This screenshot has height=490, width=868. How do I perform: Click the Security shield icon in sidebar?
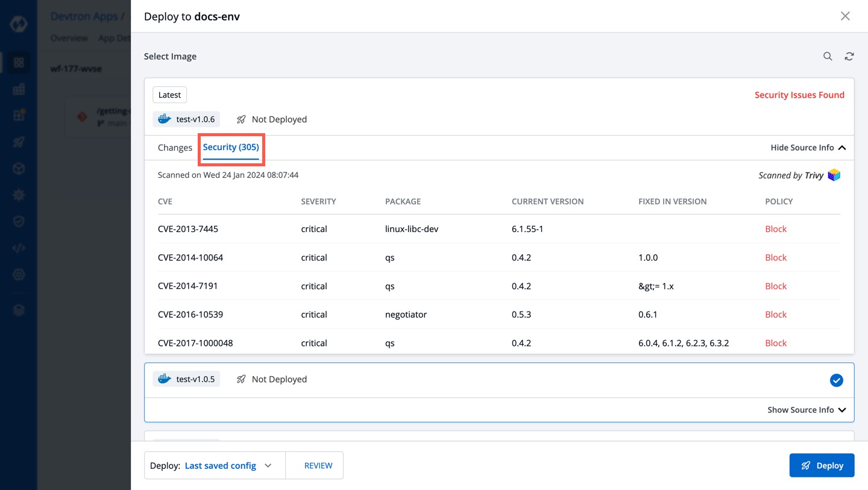(x=19, y=221)
